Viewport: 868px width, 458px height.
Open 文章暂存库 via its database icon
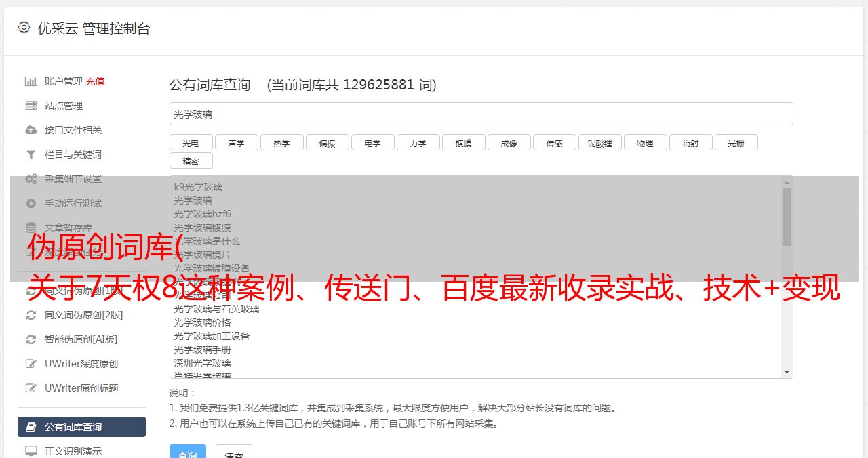pos(31,228)
